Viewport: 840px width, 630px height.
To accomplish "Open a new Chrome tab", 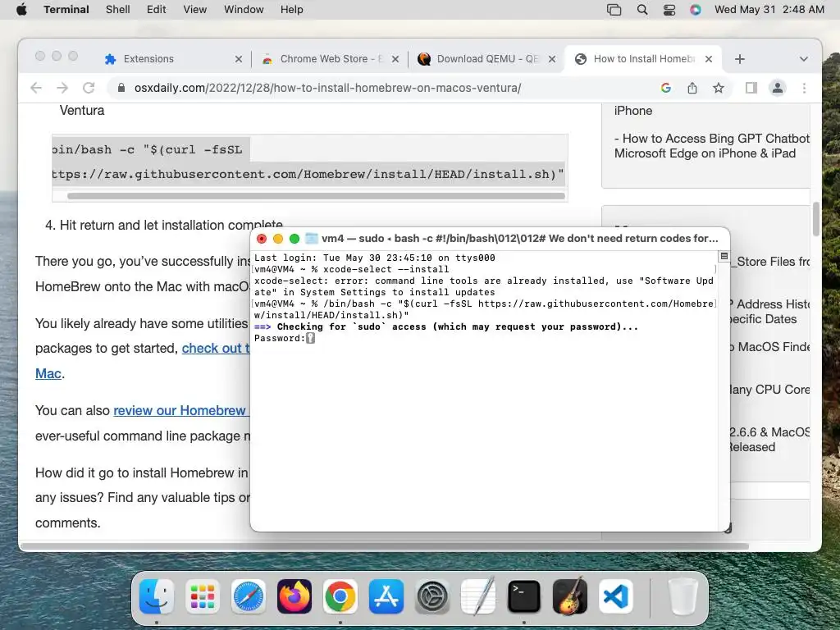I will [x=740, y=59].
